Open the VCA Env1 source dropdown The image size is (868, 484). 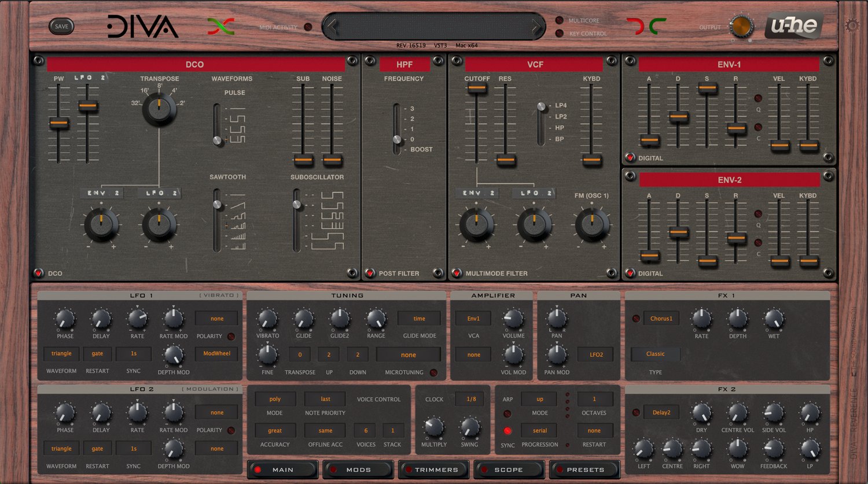473,319
